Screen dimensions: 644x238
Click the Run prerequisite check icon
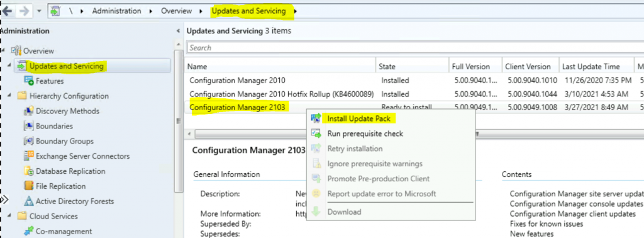tap(316, 133)
